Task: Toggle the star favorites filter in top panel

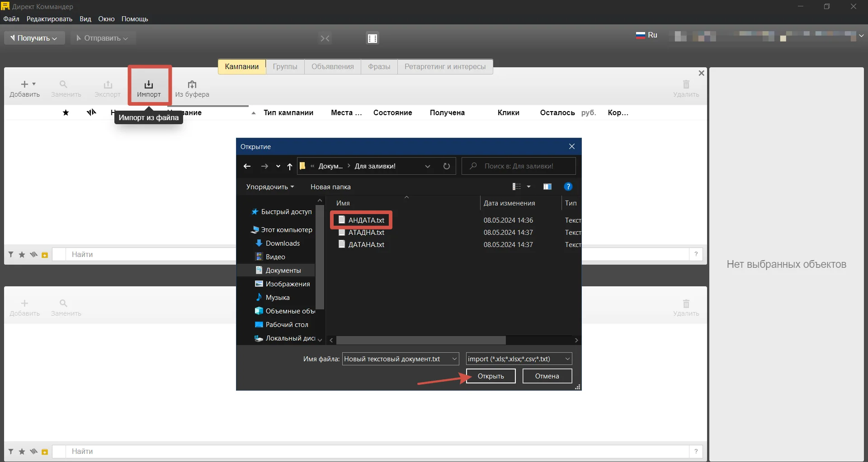Action: click(22, 255)
